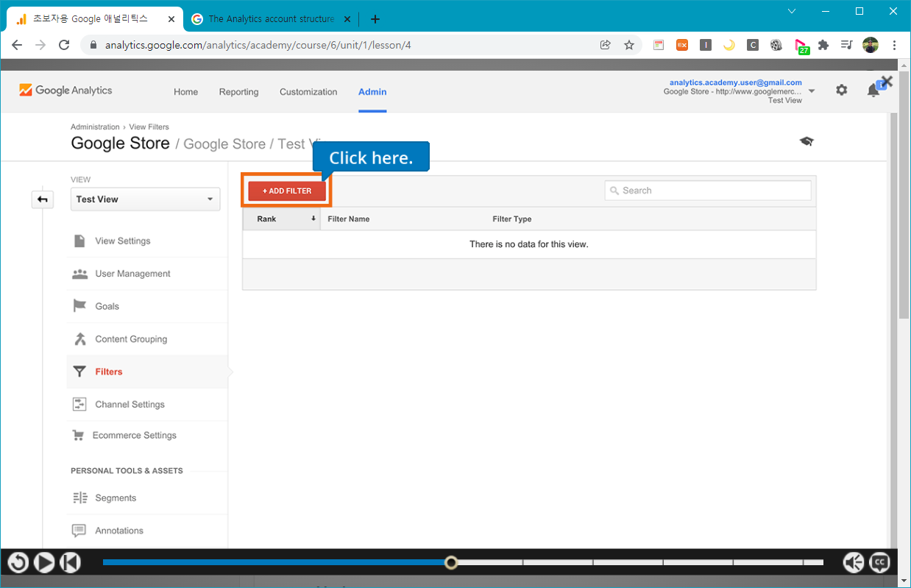Switch to the Reporting tab
The width and height of the screenshot is (911, 588).
[x=238, y=92]
